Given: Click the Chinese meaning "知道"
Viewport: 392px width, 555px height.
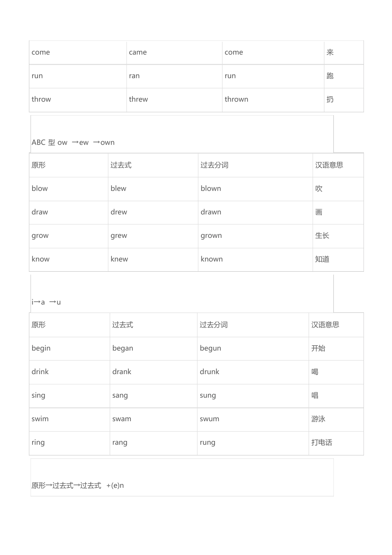Looking at the screenshot, I should click(x=322, y=259).
